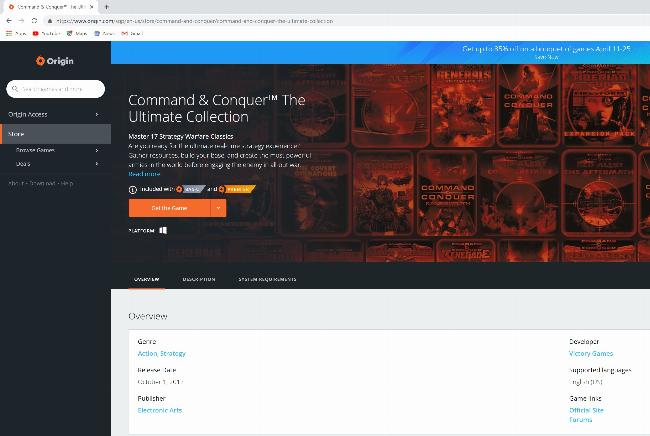The width and height of the screenshot is (650, 436).
Task: Click the Get the Game button
Action: click(x=170, y=208)
